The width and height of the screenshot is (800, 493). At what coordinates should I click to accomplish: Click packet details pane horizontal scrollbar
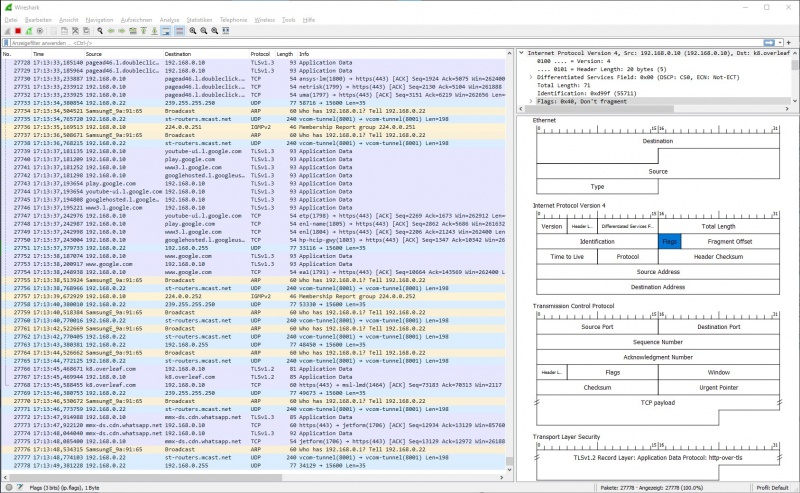[597, 109]
